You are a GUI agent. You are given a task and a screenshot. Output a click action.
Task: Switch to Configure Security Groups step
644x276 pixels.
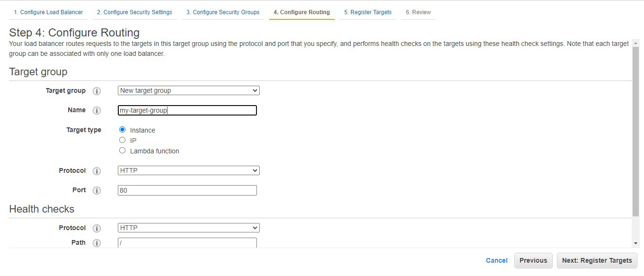[x=223, y=12]
